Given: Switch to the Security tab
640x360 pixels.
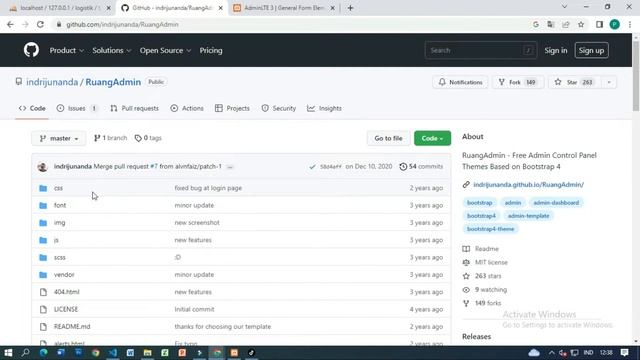Looking at the screenshot, I should point(279,109).
